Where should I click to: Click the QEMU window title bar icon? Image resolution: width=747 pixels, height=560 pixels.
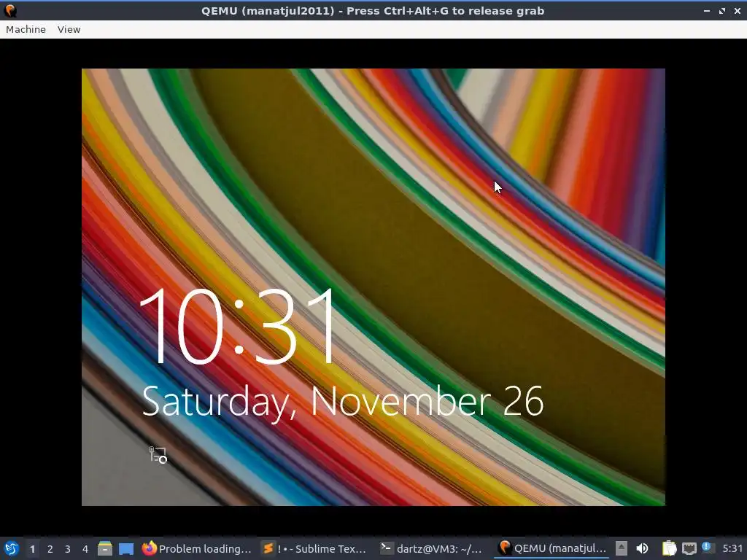(10, 10)
